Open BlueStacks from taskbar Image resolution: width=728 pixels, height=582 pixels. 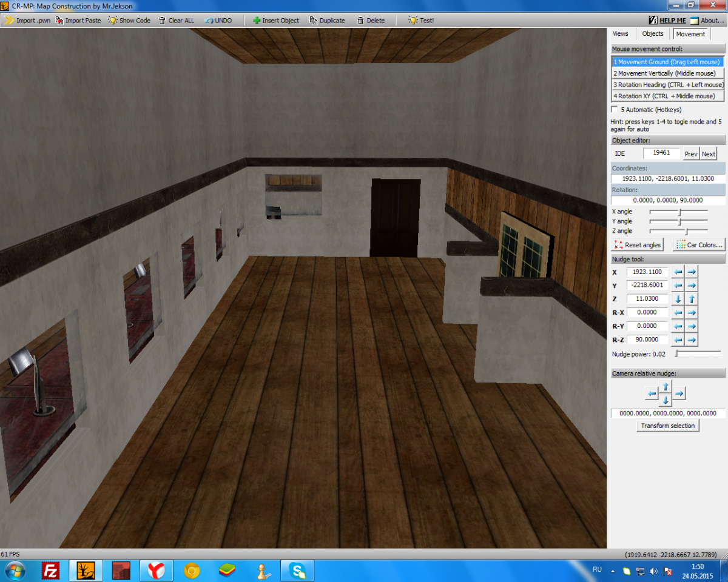tap(227, 570)
